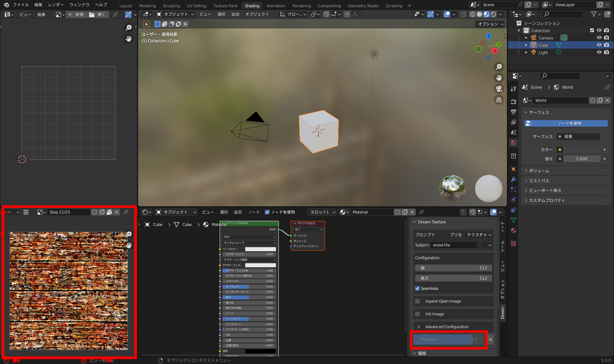Open the Render properties tab

pos(513,101)
